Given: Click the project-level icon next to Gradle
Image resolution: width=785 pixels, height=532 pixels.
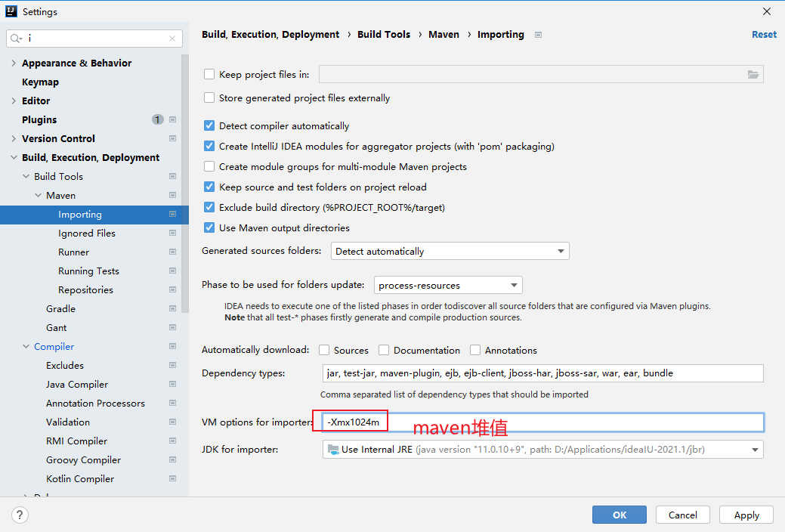Looking at the screenshot, I should click(173, 308).
